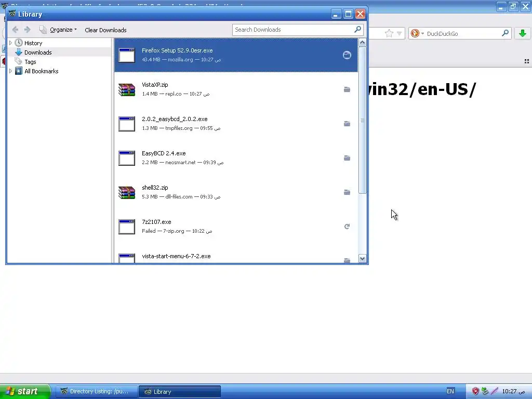Select History in the sidebar
This screenshot has width=532, height=399.
tap(33, 43)
